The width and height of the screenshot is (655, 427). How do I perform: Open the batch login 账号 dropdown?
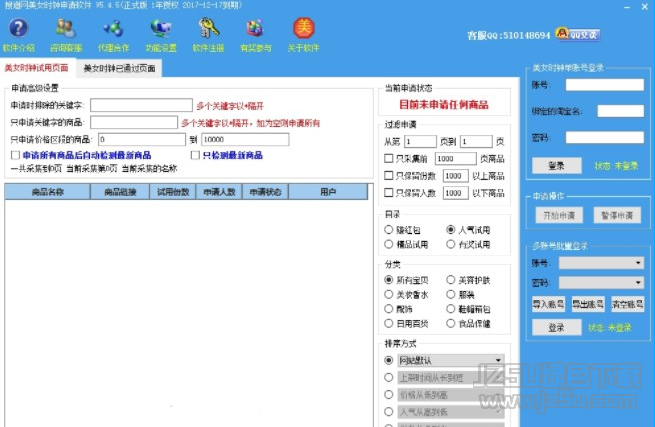638,263
